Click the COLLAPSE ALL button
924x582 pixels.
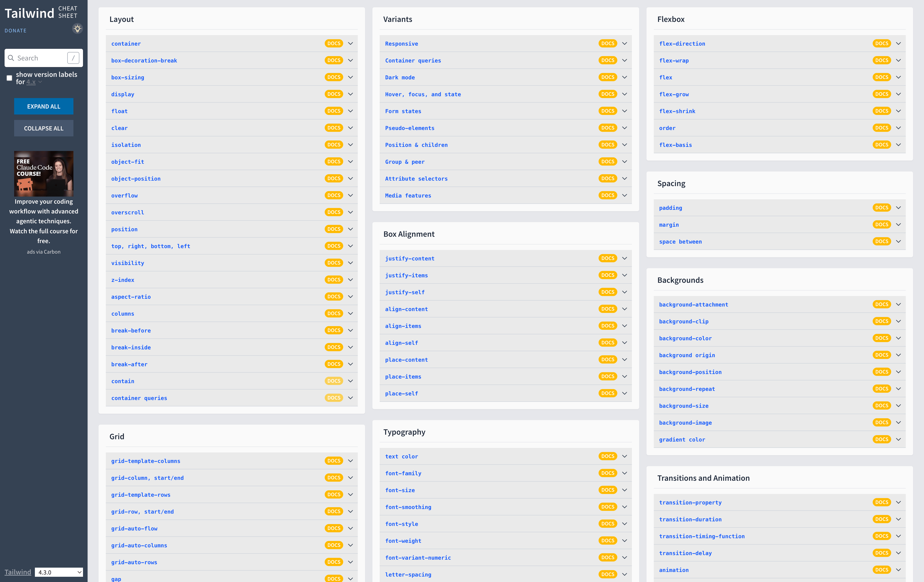[44, 128]
